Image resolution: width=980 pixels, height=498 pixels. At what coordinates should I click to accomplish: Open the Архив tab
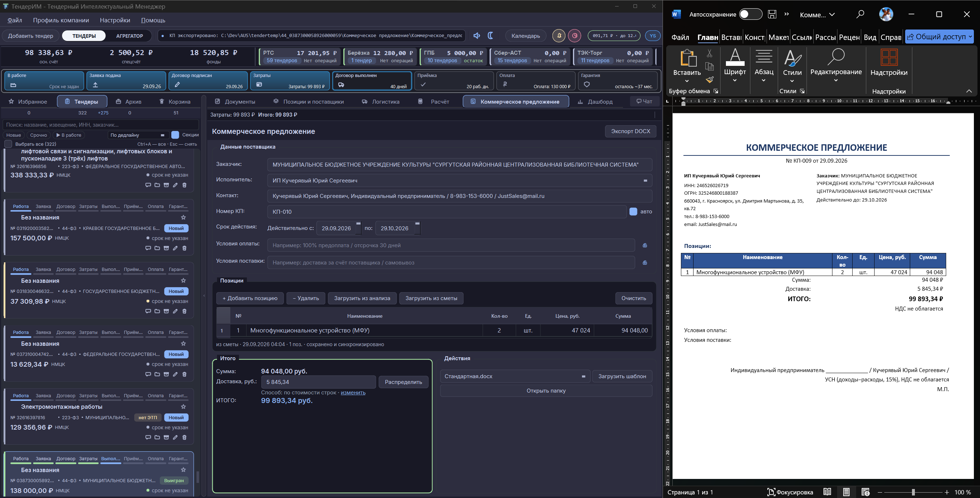(x=128, y=101)
